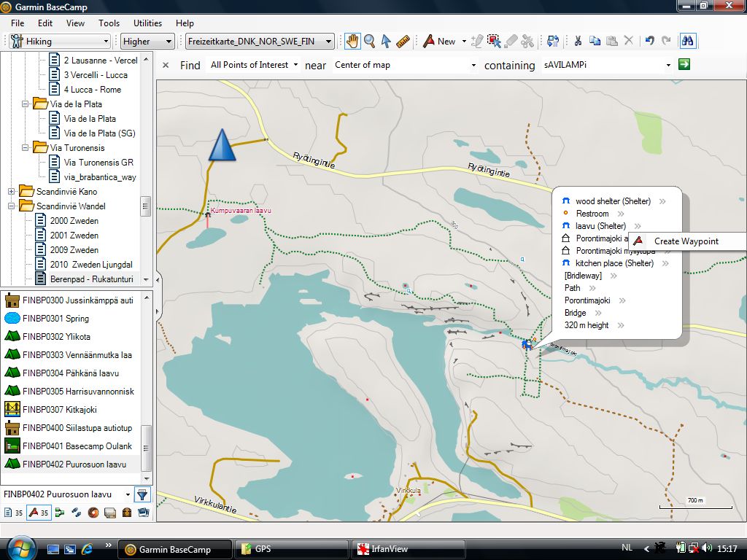Click the green Go search arrow
747x560 pixels.
pos(684,65)
